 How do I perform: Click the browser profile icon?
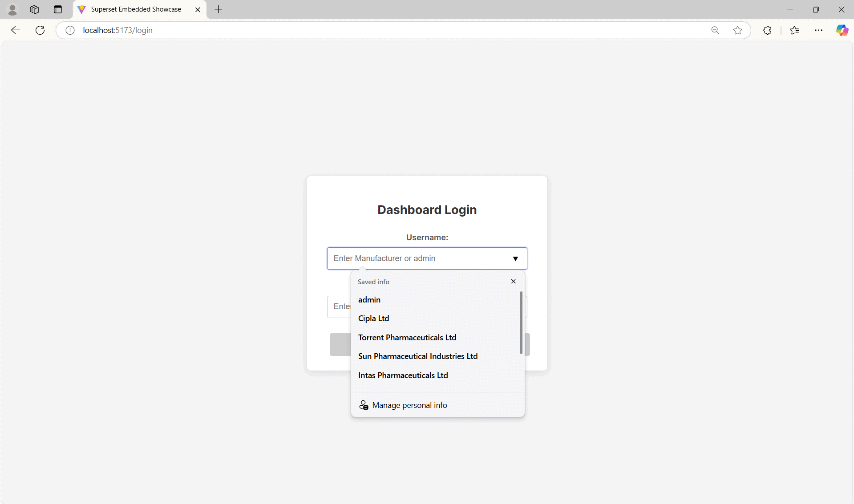click(x=12, y=9)
